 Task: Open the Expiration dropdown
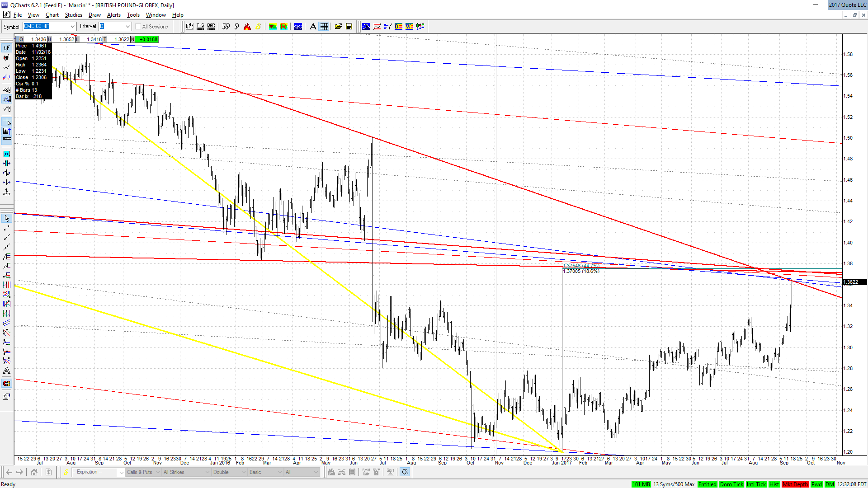(98, 472)
